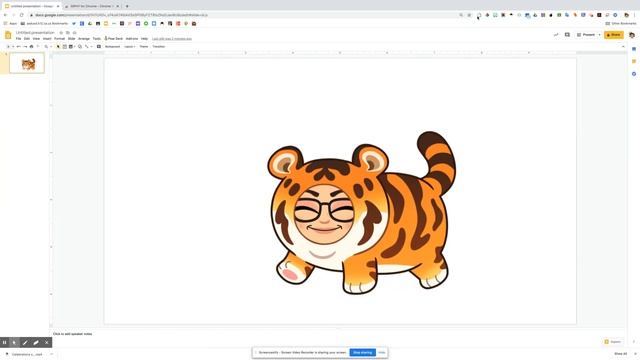Viewport: 640px width, 360px height.
Task: Click the Zoom magnifier tool
Action: click(46, 47)
